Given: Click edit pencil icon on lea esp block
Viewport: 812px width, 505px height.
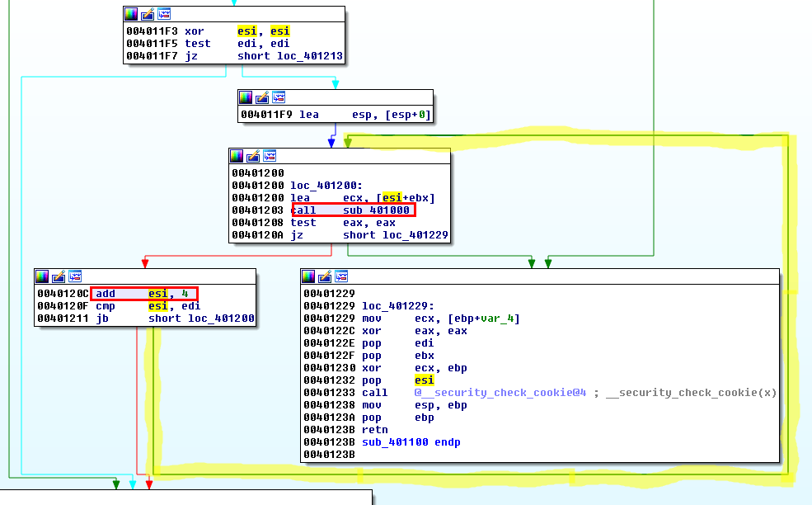Looking at the screenshot, I should [262, 97].
